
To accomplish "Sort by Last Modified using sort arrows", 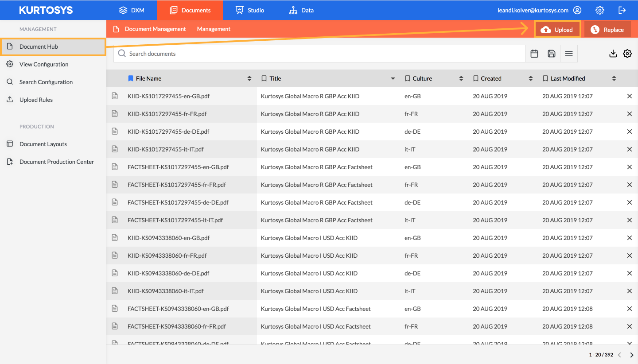I will pyautogui.click(x=614, y=78).
